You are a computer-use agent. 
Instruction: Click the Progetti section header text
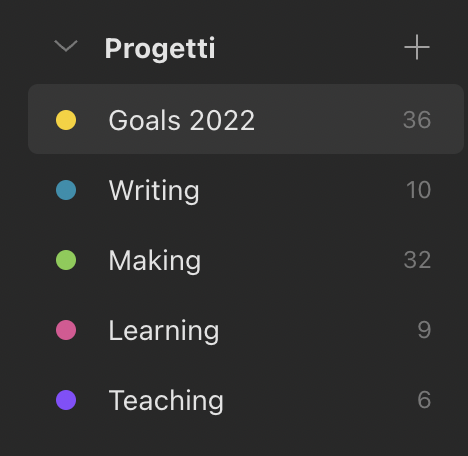tap(160, 49)
